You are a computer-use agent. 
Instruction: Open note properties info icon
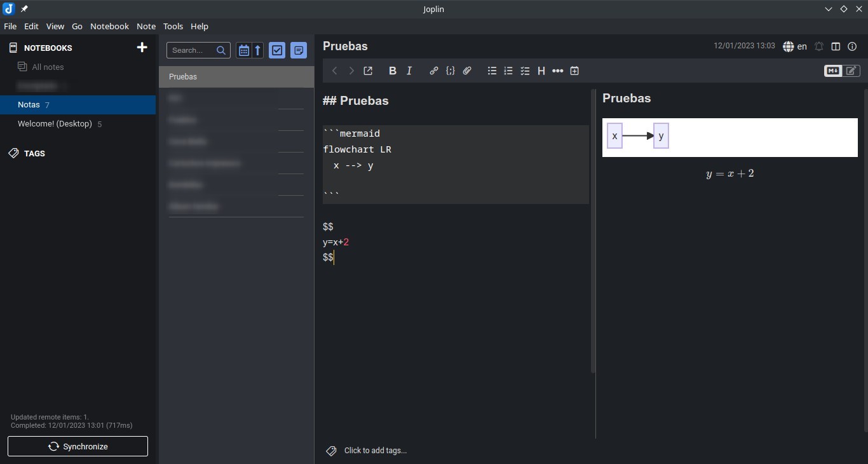point(853,46)
